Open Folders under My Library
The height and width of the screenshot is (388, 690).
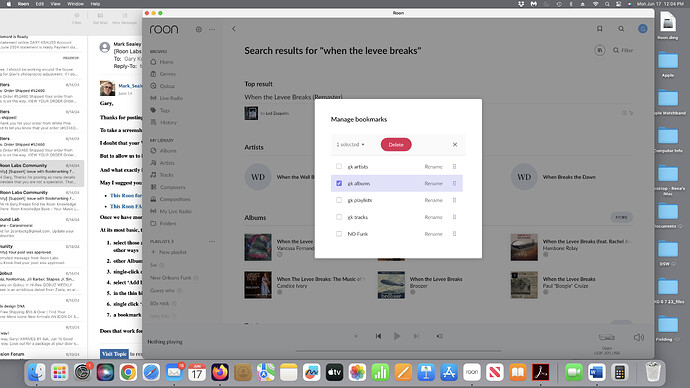tap(163, 223)
